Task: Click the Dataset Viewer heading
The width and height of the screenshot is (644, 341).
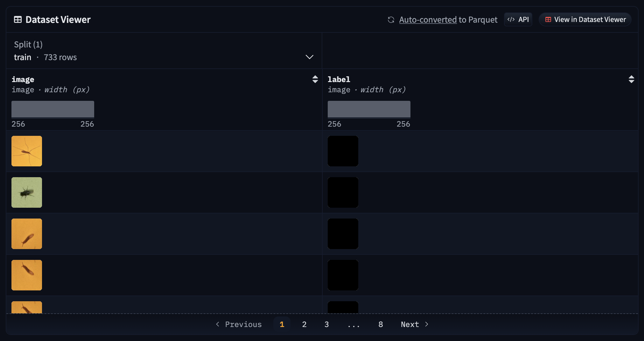Action: (x=58, y=20)
